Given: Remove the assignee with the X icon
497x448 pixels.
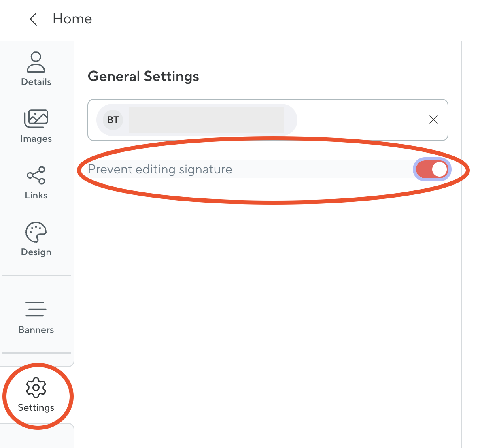Looking at the screenshot, I should pyautogui.click(x=433, y=119).
